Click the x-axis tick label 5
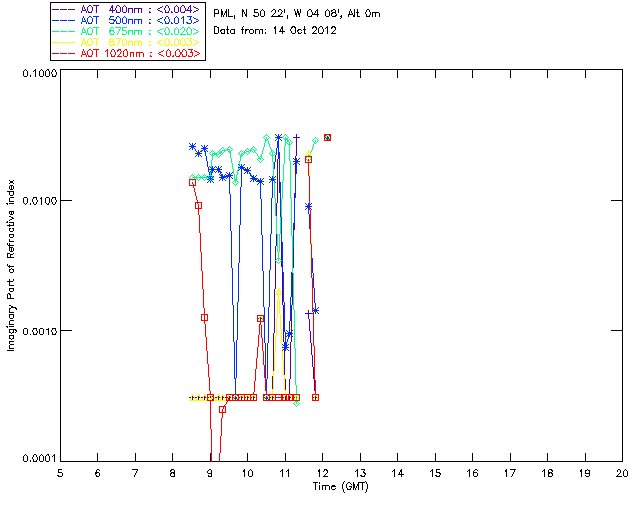 click(60, 473)
